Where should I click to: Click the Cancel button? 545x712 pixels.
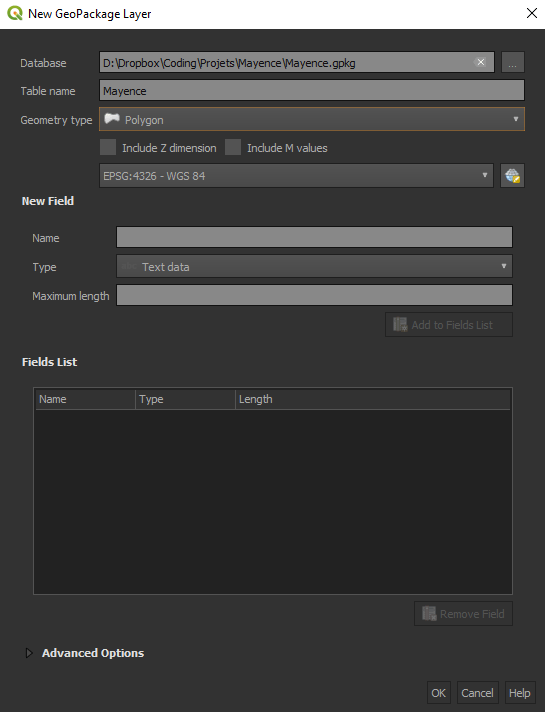coord(477,693)
